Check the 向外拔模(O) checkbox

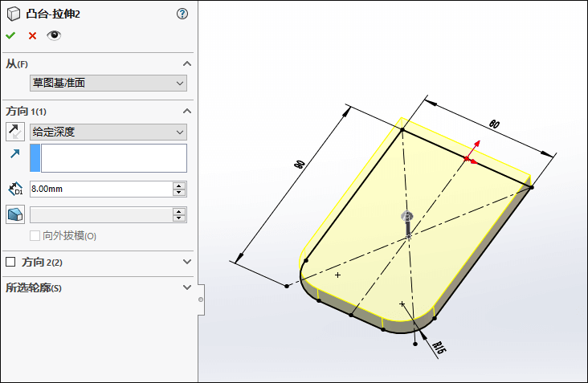click(x=35, y=236)
